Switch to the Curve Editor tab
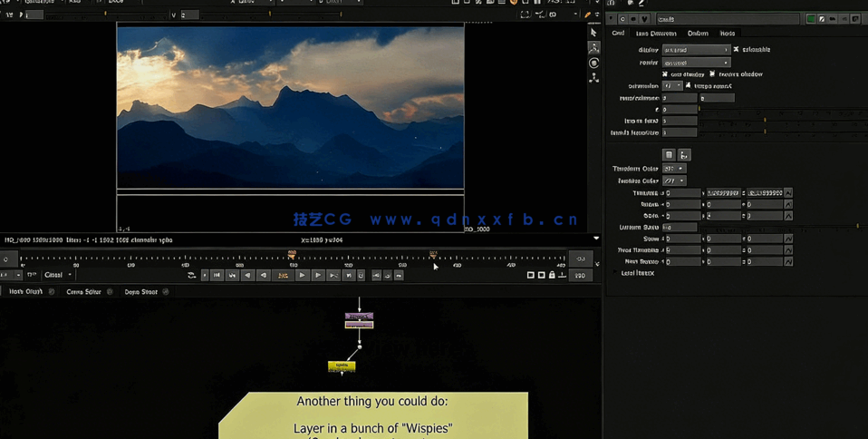Viewport: 868px width, 439px height. (x=83, y=292)
